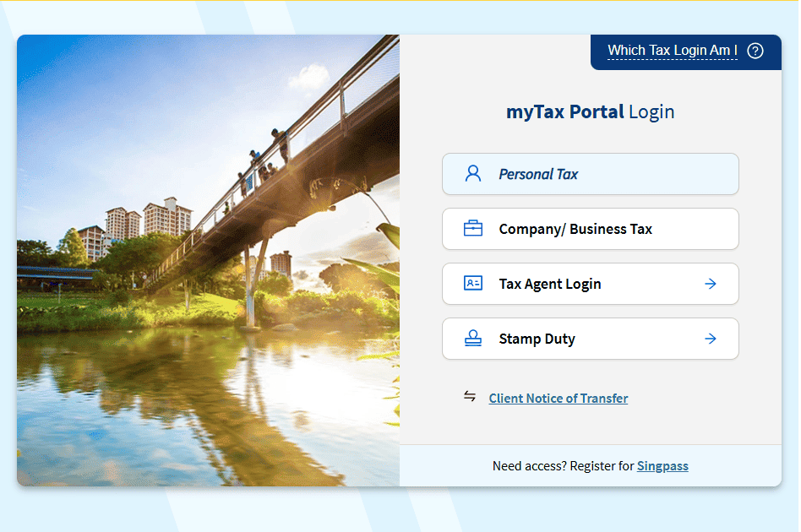The image size is (801, 532).
Task: Click the briefcase icon for Company/Business Tax
Action: click(473, 229)
